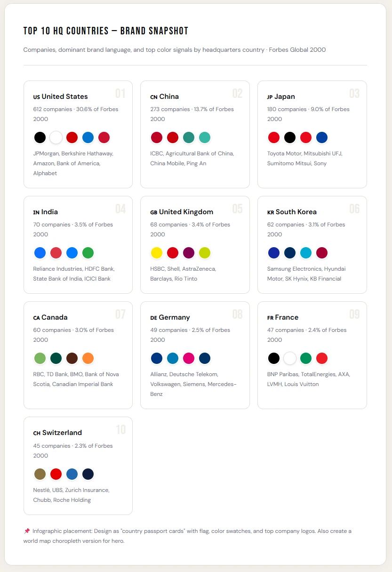Click the South Korea card heading

pos(292,212)
